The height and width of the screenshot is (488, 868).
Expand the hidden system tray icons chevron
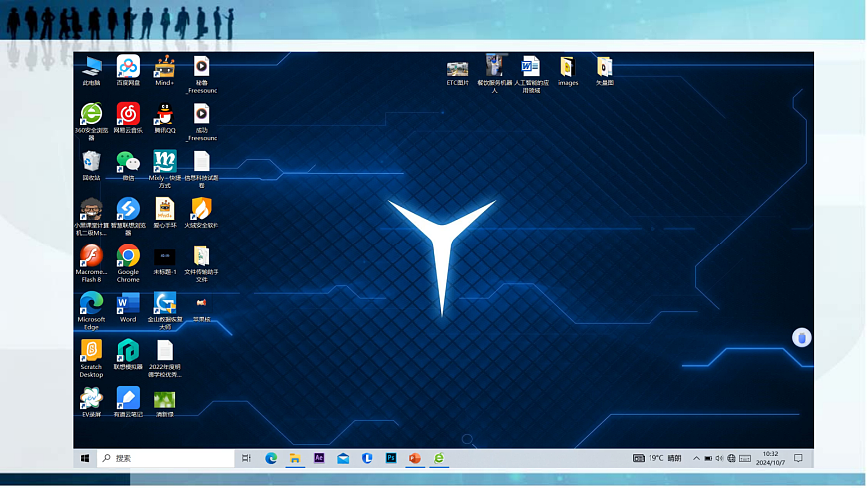tap(696, 458)
